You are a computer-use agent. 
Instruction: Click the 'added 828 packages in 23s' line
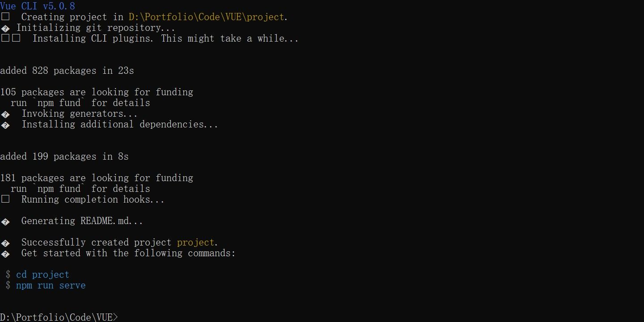click(67, 71)
